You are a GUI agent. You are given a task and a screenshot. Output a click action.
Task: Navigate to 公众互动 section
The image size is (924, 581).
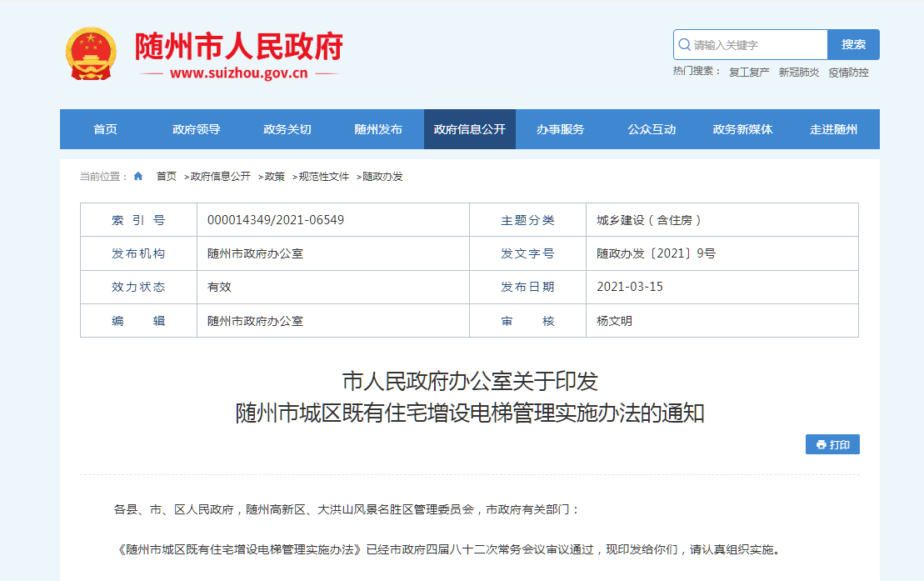point(652,129)
